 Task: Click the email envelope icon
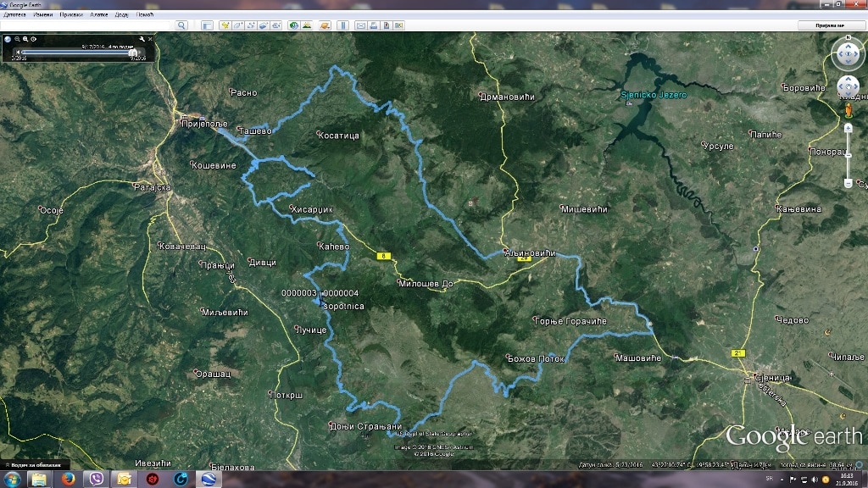pos(361,25)
